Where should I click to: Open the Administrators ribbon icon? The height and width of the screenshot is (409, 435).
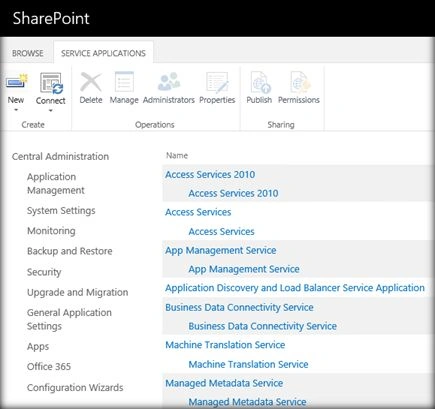(x=169, y=82)
